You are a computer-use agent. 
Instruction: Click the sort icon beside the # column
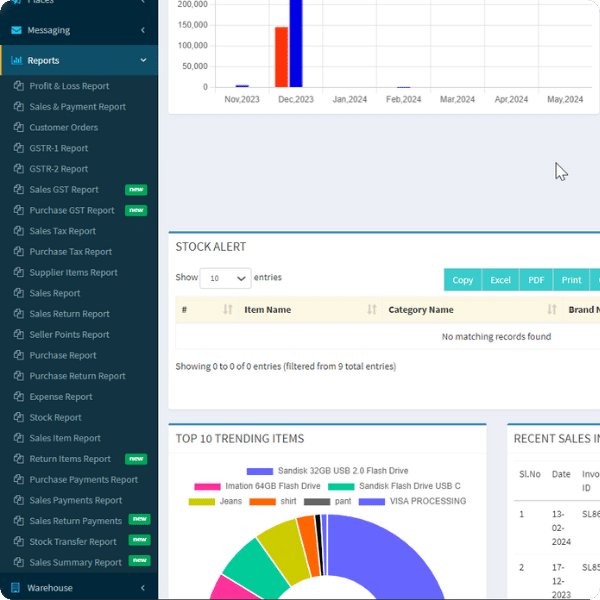pos(227,310)
